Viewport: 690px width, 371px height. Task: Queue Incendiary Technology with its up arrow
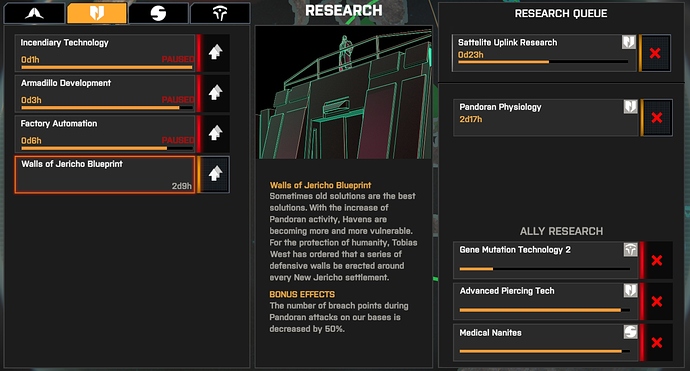click(x=215, y=52)
